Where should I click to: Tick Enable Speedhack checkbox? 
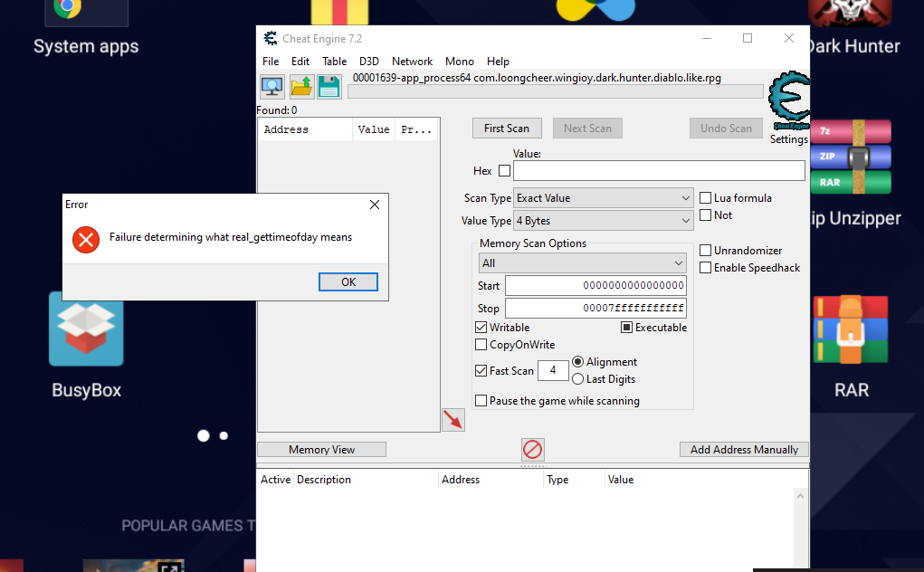point(705,267)
